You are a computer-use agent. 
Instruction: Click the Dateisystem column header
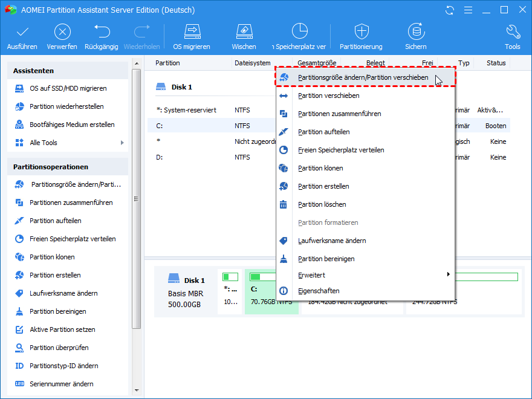253,63
